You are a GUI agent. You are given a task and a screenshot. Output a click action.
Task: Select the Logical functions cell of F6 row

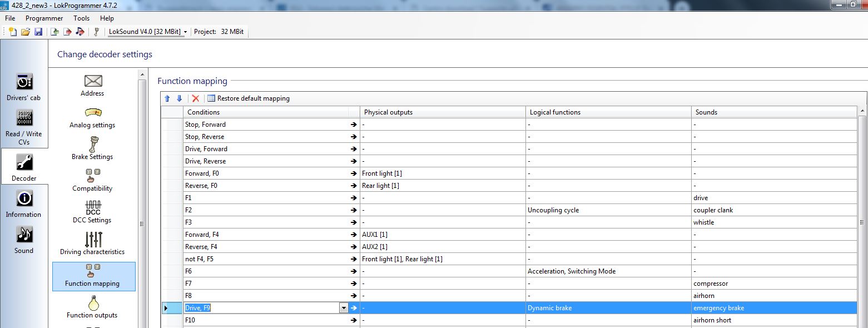[x=608, y=271]
